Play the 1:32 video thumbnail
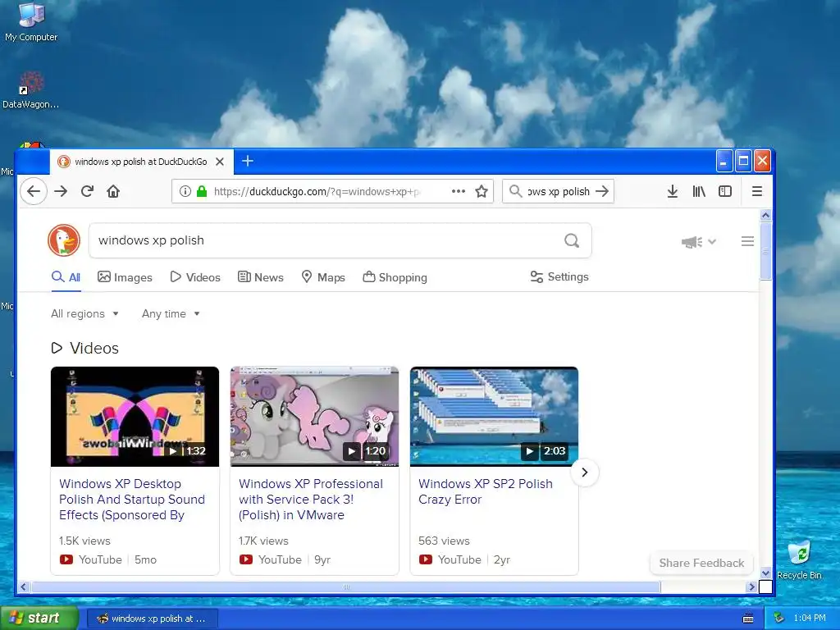The image size is (840, 630). (135, 416)
